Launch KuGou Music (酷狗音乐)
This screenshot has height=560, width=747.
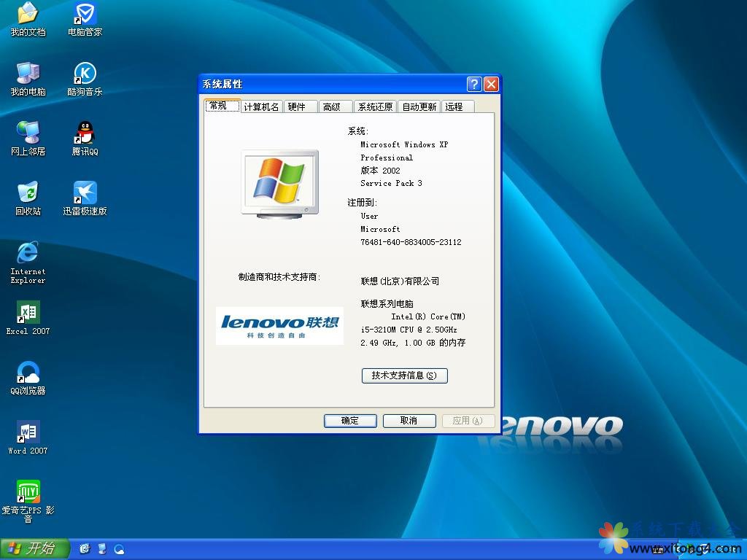tap(85, 75)
